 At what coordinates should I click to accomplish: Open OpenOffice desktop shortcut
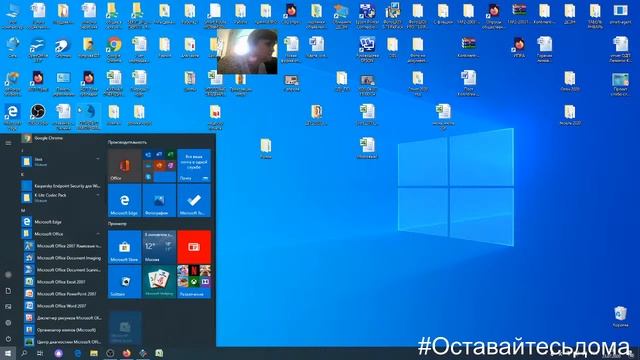[x=38, y=49]
